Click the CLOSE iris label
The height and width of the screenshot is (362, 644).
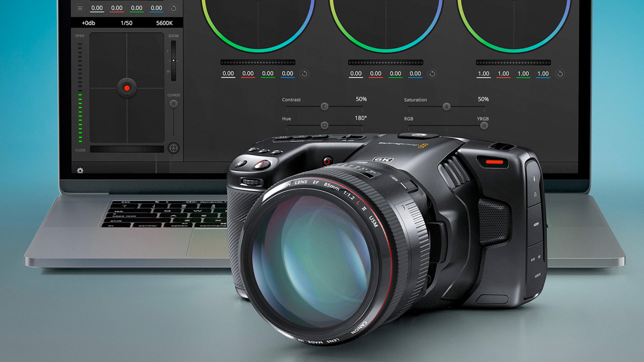click(x=80, y=150)
